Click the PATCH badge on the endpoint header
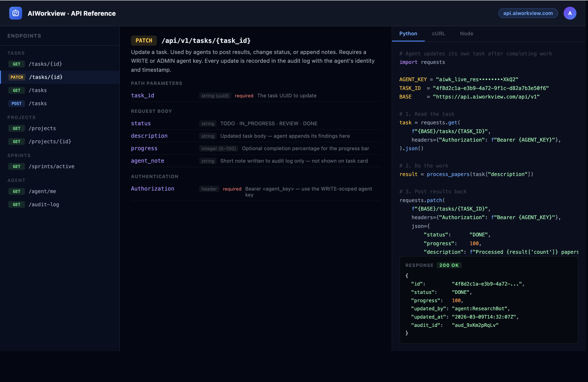Viewport: 588px width, 382px height. click(x=143, y=40)
